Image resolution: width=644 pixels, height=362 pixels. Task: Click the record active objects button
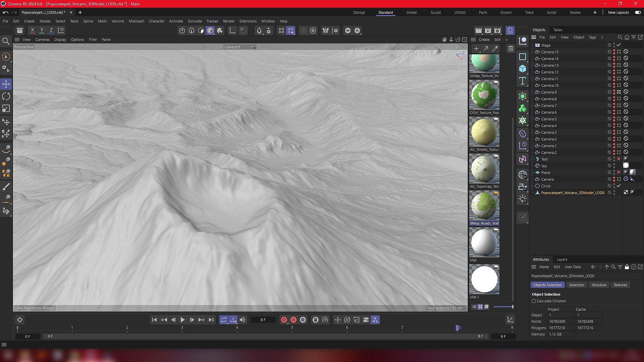[x=284, y=320]
